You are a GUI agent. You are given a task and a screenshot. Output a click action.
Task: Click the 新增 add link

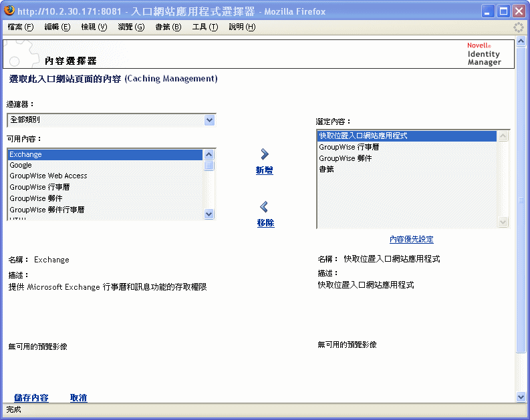coord(264,170)
